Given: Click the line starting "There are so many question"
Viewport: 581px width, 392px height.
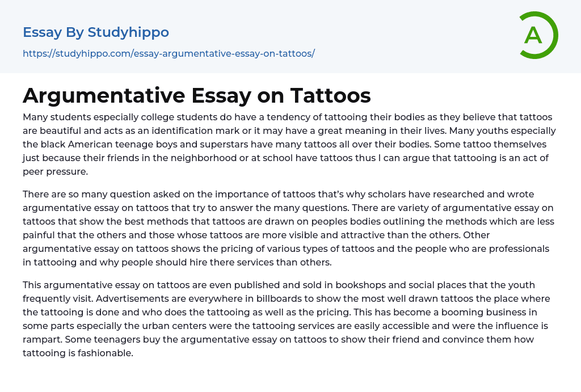Looking at the screenshot, I should [278, 195].
